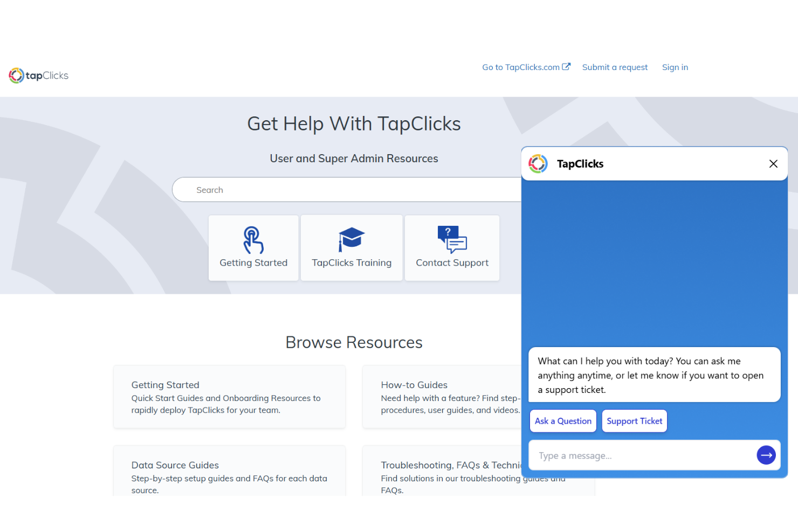Image resolution: width=798 pixels, height=532 pixels.
Task: Click the TapClicks Training graduation cap icon
Action: 352,239
